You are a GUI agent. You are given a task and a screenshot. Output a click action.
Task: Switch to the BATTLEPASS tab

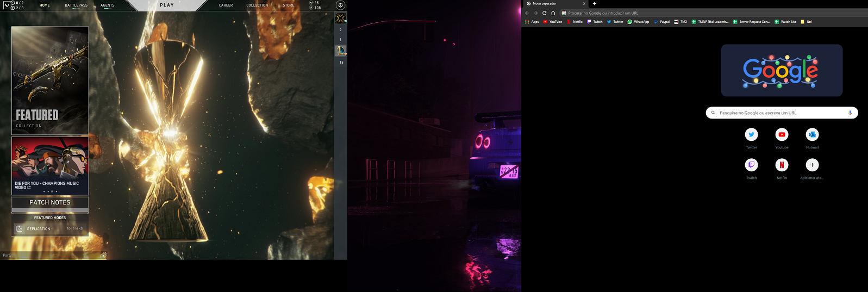[x=76, y=5]
